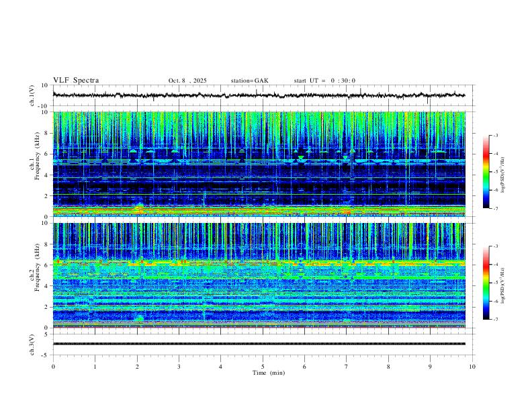Click time axis tick label "9"
The width and height of the screenshot is (532, 411).
click(430, 367)
